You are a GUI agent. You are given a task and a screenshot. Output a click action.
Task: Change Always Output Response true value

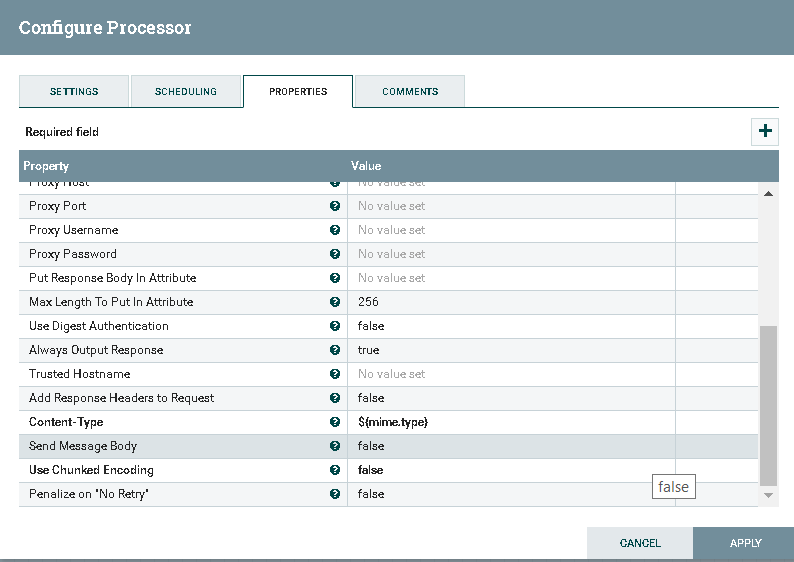pyautogui.click(x=511, y=350)
